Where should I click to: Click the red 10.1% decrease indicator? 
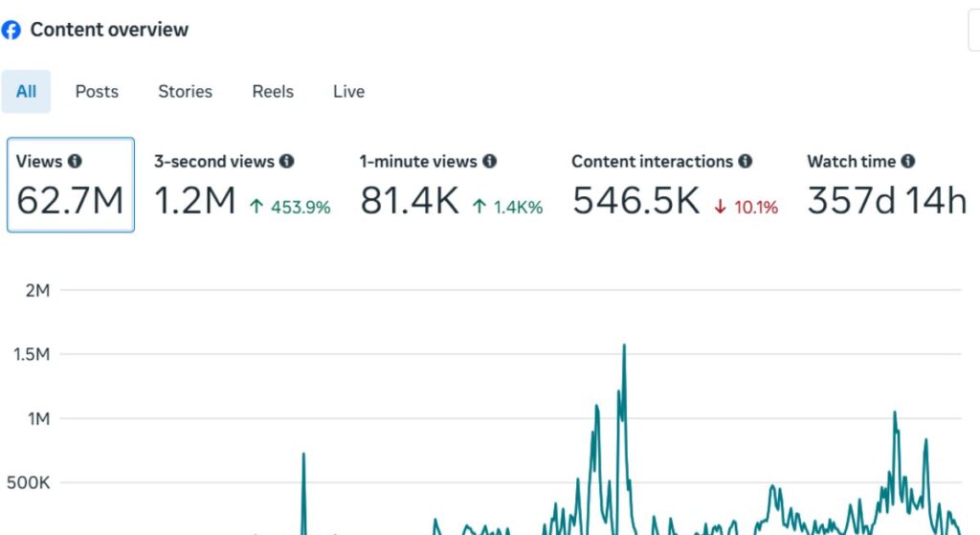[x=746, y=207]
